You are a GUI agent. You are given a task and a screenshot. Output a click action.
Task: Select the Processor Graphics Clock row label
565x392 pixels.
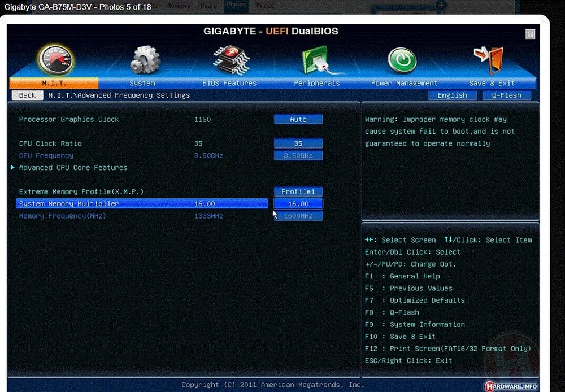click(x=69, y=119)
